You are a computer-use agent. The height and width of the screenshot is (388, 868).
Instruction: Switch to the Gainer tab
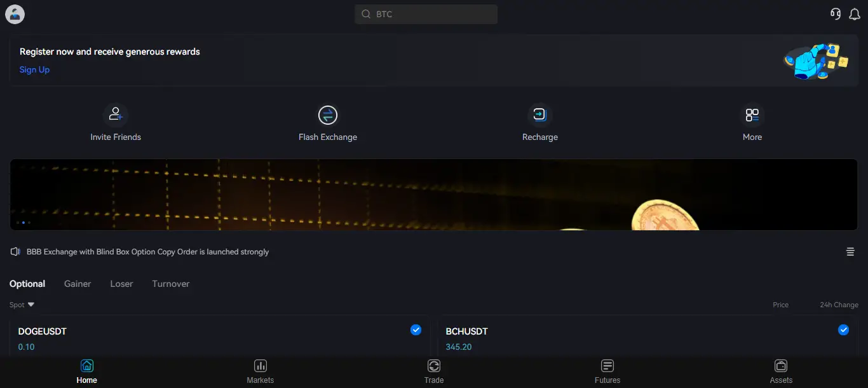point(77,284)
